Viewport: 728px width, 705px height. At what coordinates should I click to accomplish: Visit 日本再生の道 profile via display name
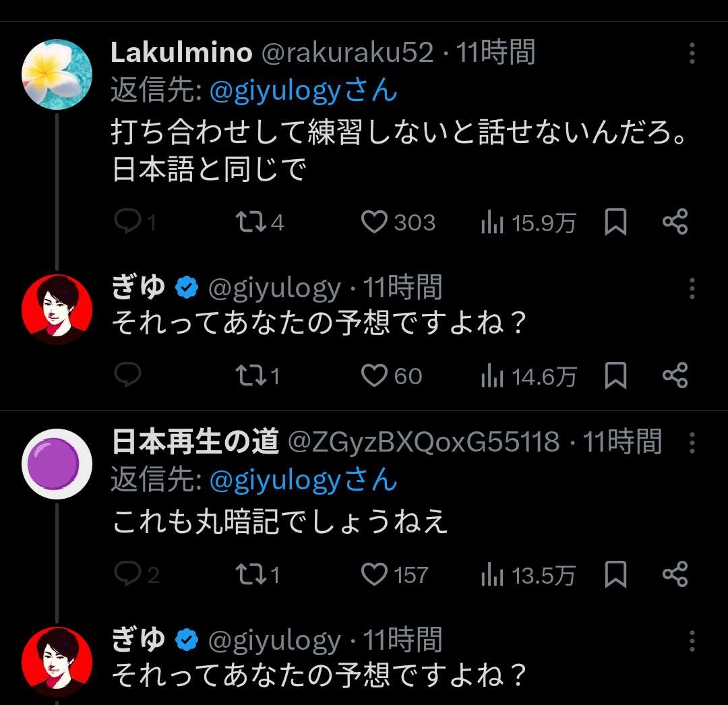point(195,443)
